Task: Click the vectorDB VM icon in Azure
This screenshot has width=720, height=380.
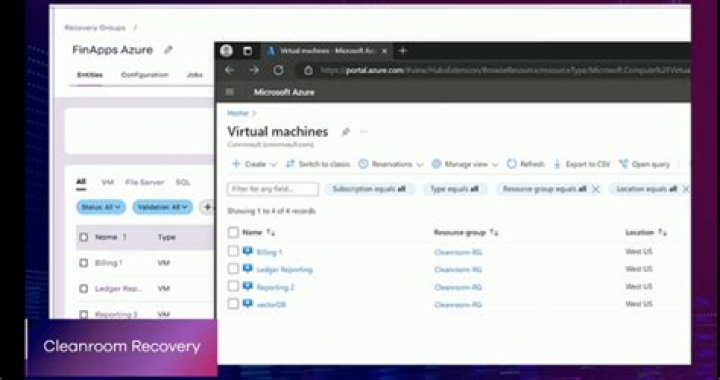Action: [x=248, y=303]
